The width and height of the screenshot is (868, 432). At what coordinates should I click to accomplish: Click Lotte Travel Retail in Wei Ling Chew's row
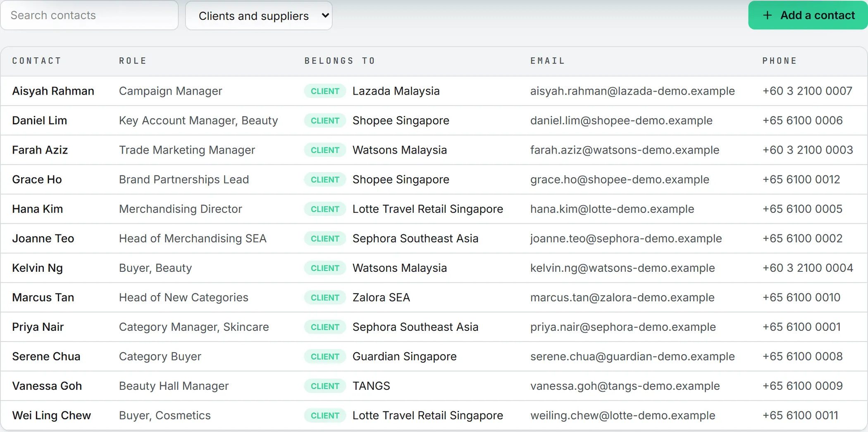point(428,415)
